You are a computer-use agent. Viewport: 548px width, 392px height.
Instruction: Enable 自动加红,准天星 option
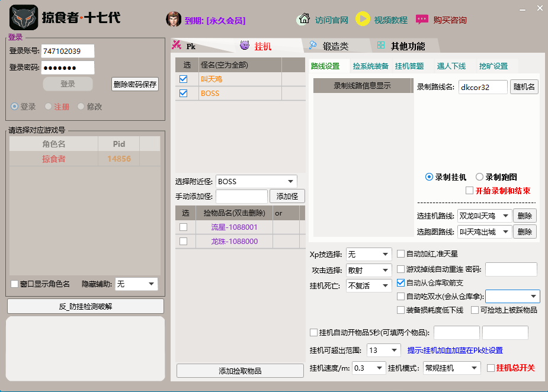point(400,255)
